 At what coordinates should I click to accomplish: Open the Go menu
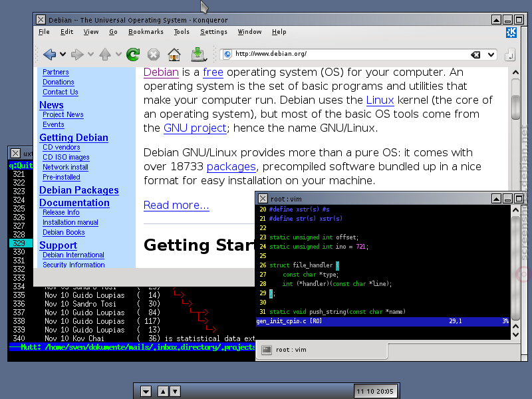[x=113, y=32]
